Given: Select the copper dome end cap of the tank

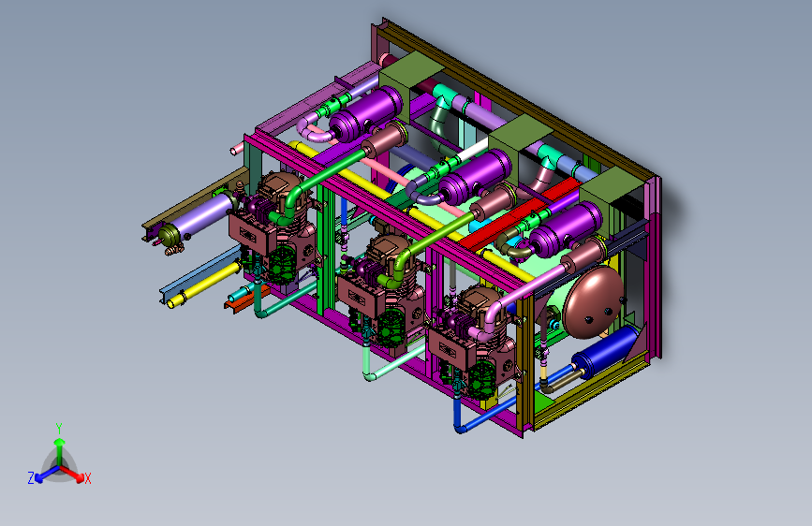Looking at the screenshot, I should click(x=594, y=303).
